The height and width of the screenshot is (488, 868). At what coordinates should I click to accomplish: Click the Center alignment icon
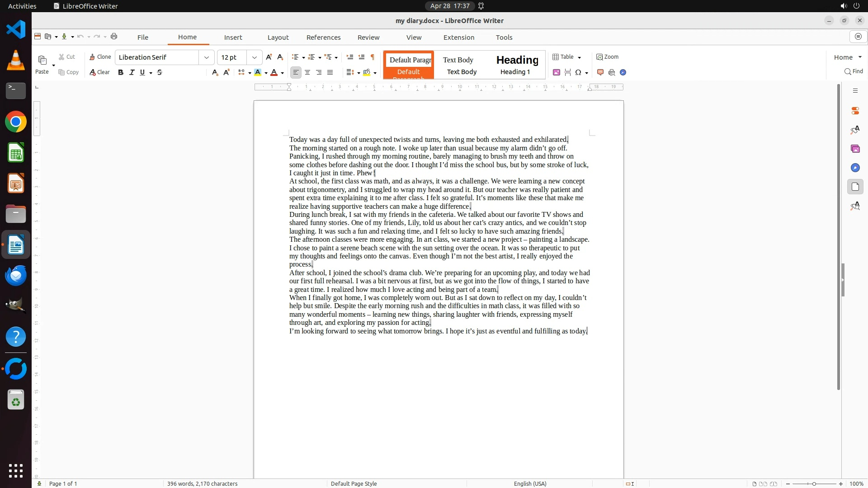[x=307, y=72]
